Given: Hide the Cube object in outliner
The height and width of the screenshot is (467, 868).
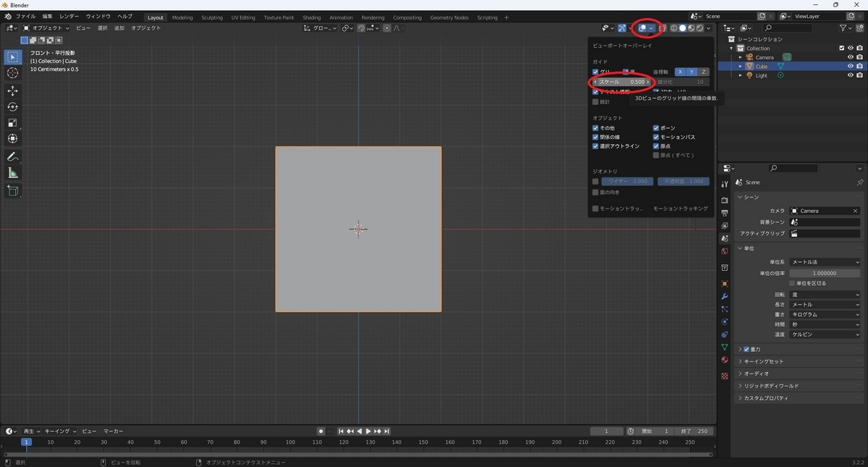Looking at the screenshot, I should [x=850, y=66].
